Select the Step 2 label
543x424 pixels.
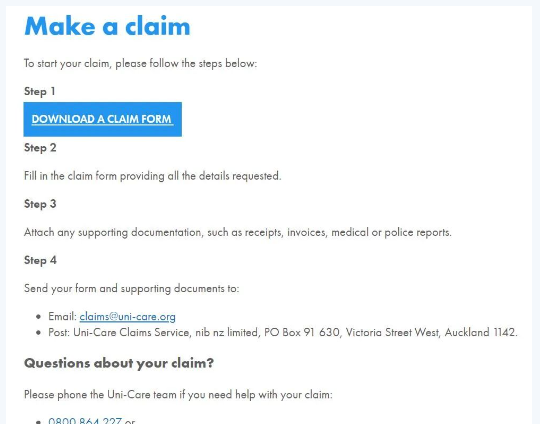click(x=40, y=148)
